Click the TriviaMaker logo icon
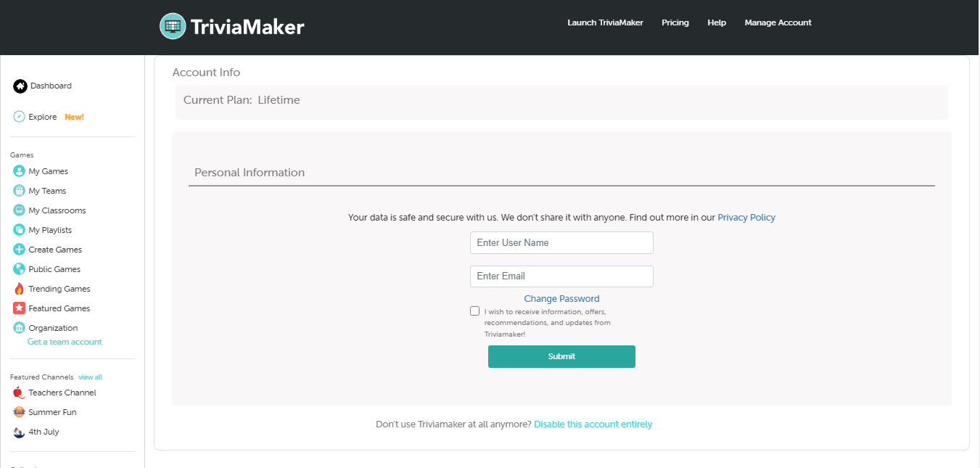980x468 pixels. [x=173, y=27]
